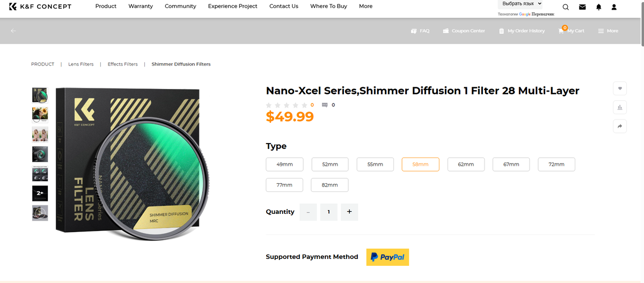Open the Coupon Center link
644x283 pixels.
click(464, 31)
